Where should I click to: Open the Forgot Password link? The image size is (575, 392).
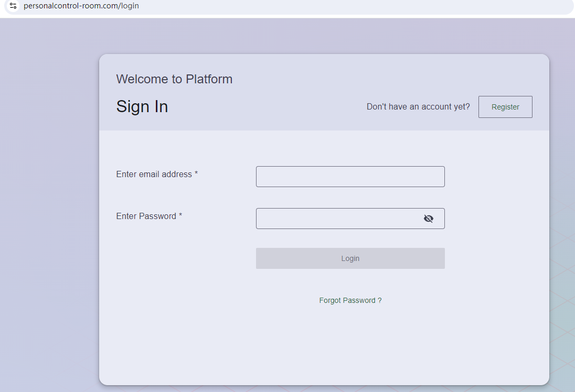[347, 300]
